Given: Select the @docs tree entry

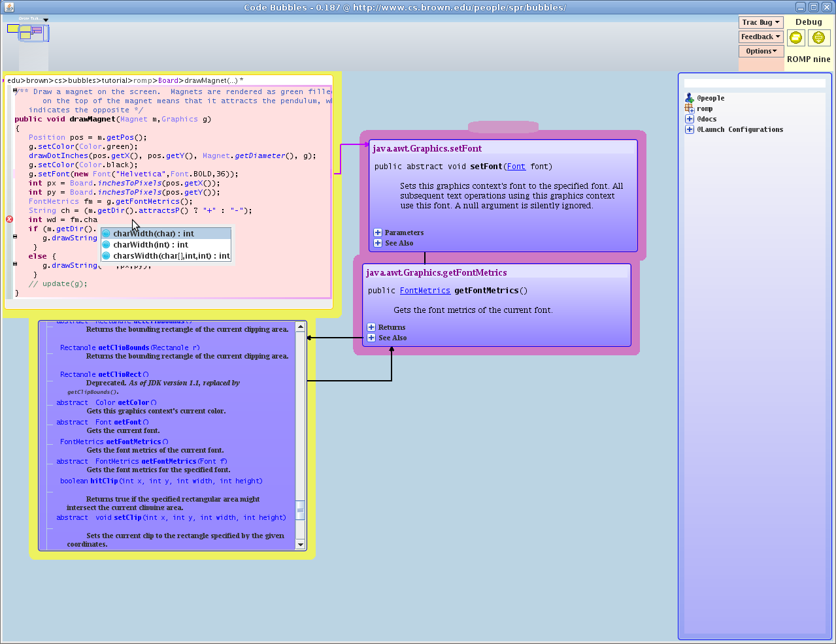Looking at the screenshot, I should coord(707,119).
